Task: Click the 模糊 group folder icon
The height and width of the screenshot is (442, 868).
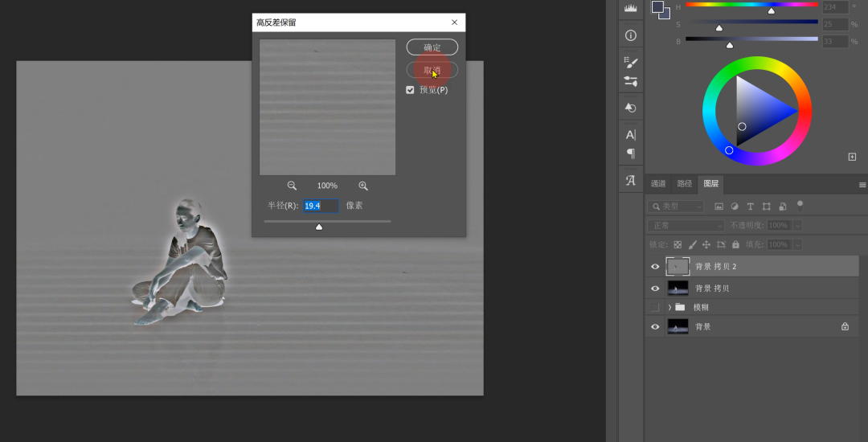Action: (680, 307)
